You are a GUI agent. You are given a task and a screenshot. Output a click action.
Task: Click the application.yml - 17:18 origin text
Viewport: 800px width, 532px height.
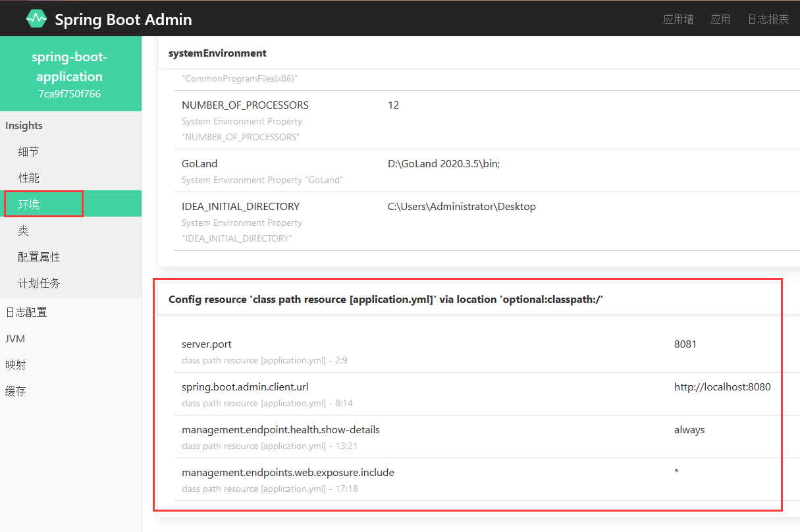click(x=270, y=489)
